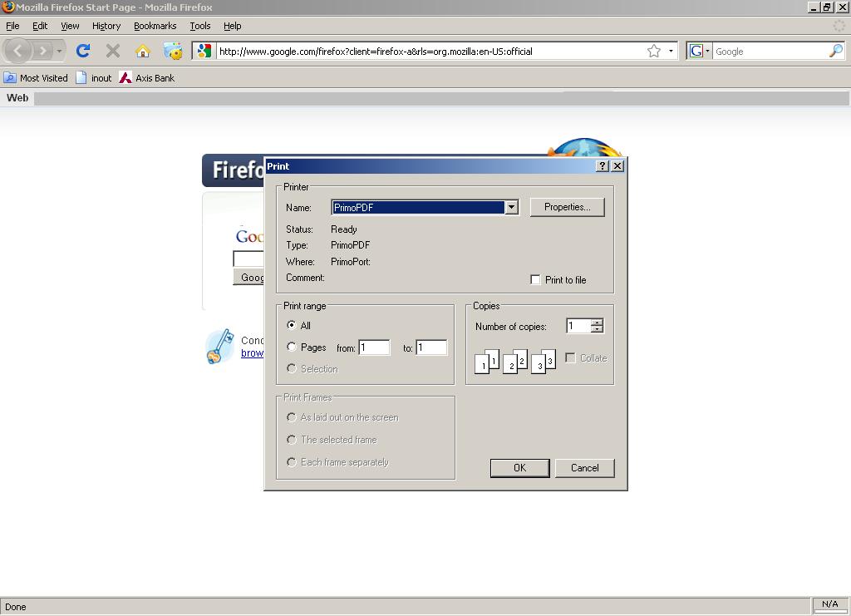
Task: Click the URL address bar field
Action: [x=431, y=51]
